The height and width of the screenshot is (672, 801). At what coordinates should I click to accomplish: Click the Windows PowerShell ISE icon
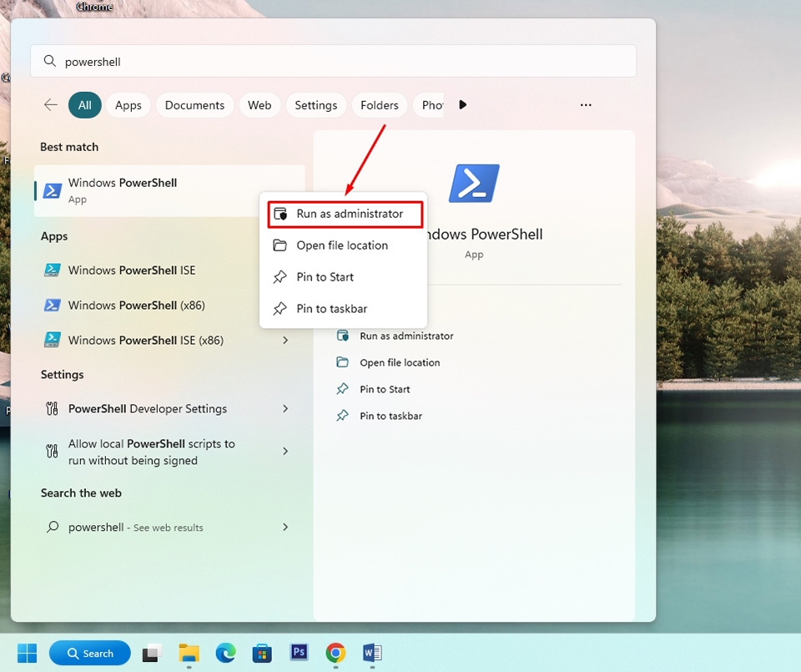coord(52,270)
